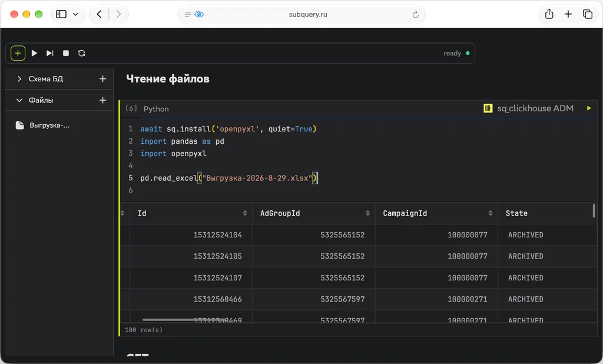Collapse the Файлы section
The width and height of the screenshot is (603, 364).
[19, 101]
